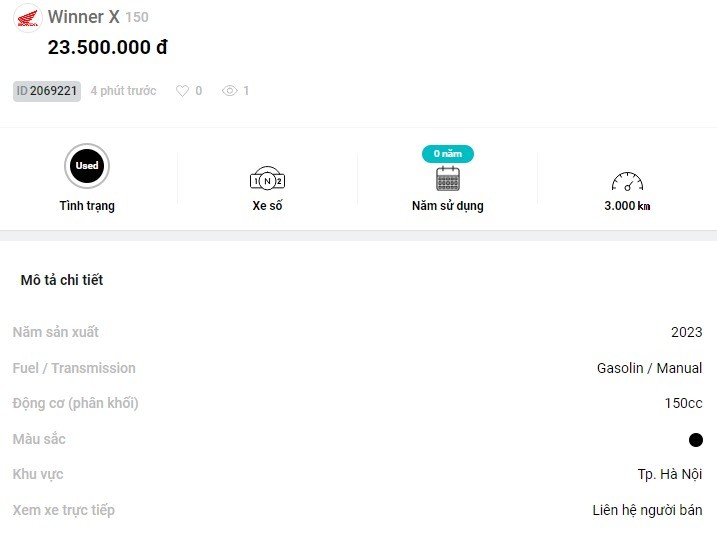Open the Winner X model title

pos(84,17)
